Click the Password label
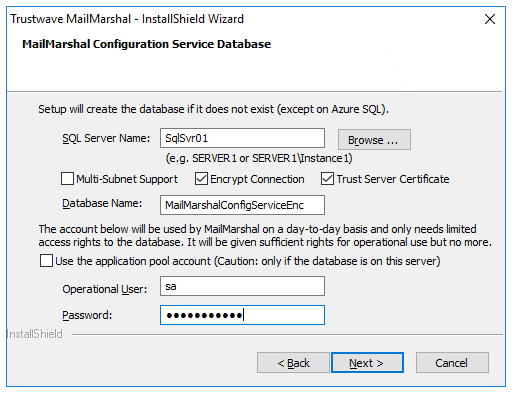This screenshot has height=393, width=514. point(87,315)
